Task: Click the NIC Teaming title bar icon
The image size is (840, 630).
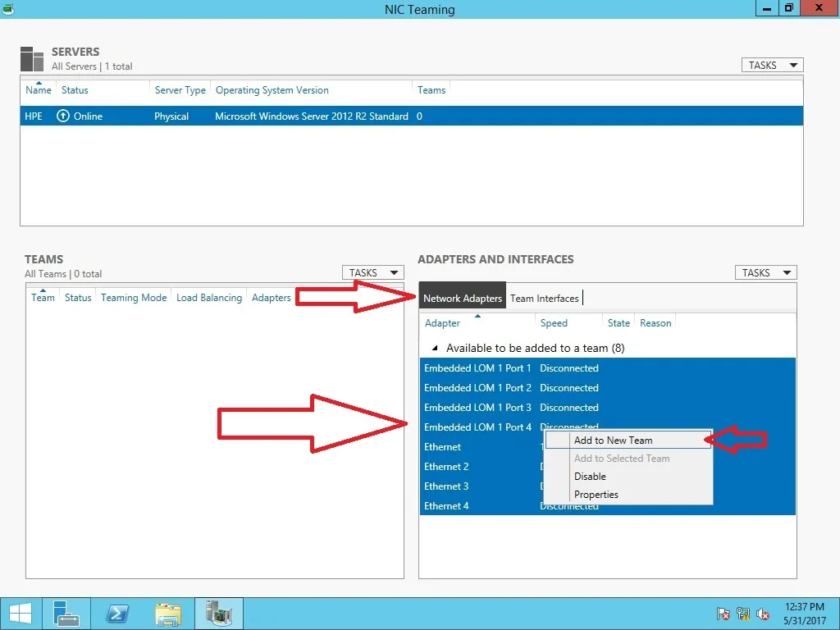Action: 7,9
